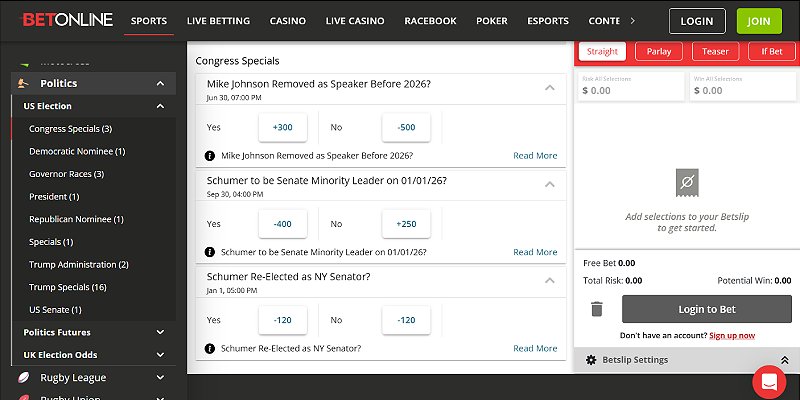This screenshot has width=800, height=400.
Task: Click the Sign up now link
Action: pyautogui.click(x=732, y=335)
